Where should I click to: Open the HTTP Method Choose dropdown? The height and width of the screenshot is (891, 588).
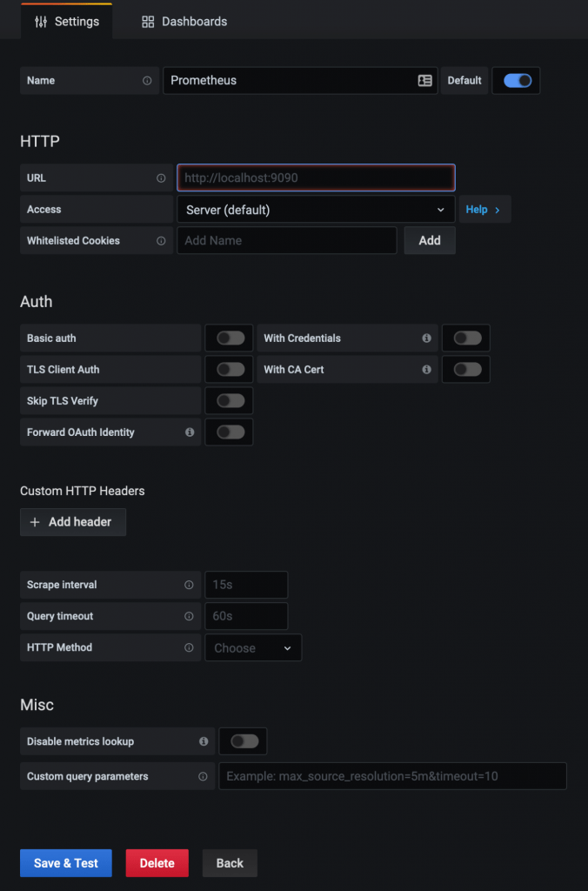[x=253, y=647]
